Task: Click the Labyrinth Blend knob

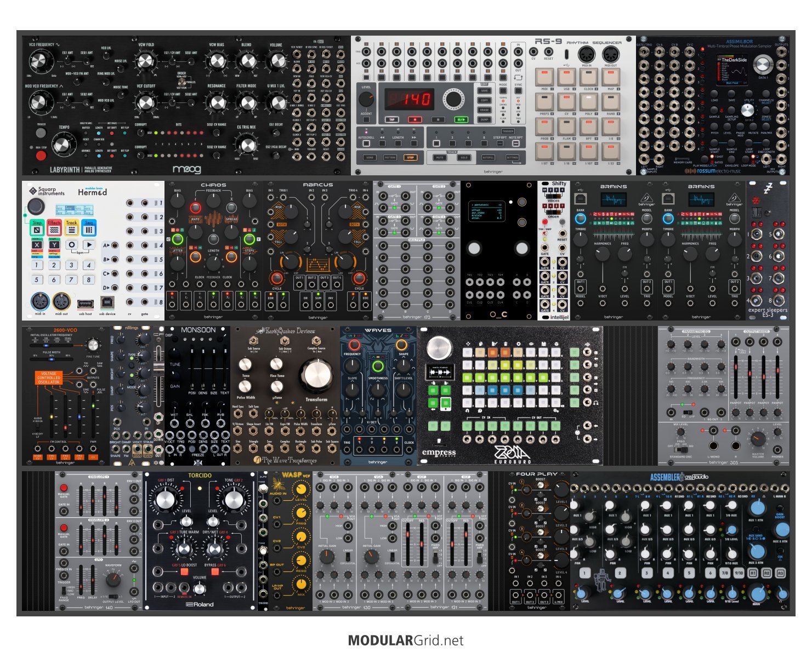Action: [x=247, y=61]
